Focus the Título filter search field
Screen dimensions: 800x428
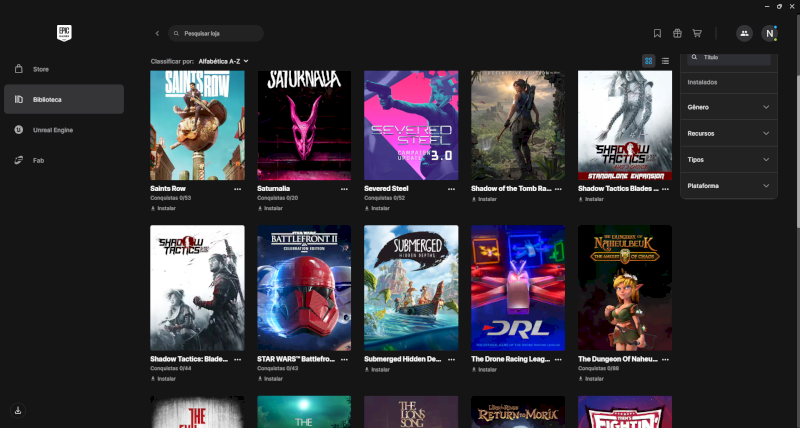pyautogui.click(x=729, y=58)
